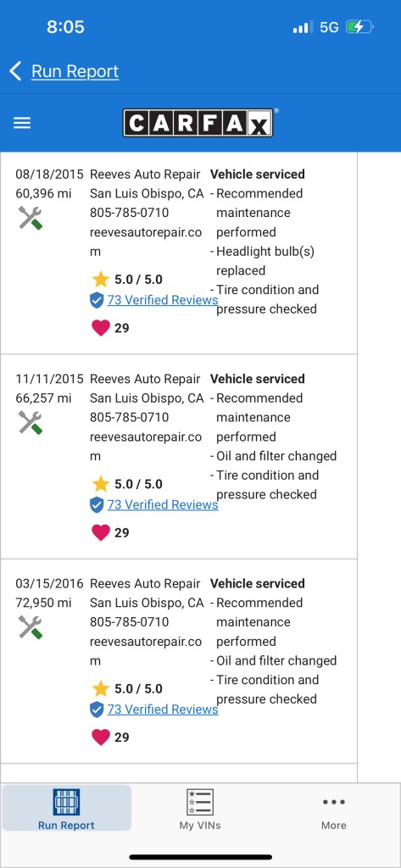
Task: Tap gold star rating in 11/11/2015 record
Action: click(100, 484)
